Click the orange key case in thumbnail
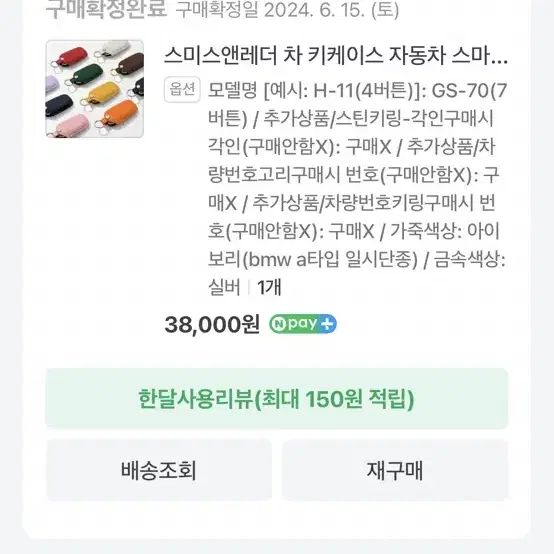 tap(119, 111)
